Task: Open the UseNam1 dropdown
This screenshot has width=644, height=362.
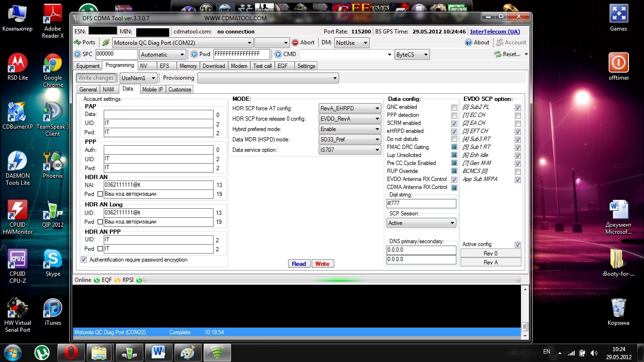Action: (x=138, y=78)
